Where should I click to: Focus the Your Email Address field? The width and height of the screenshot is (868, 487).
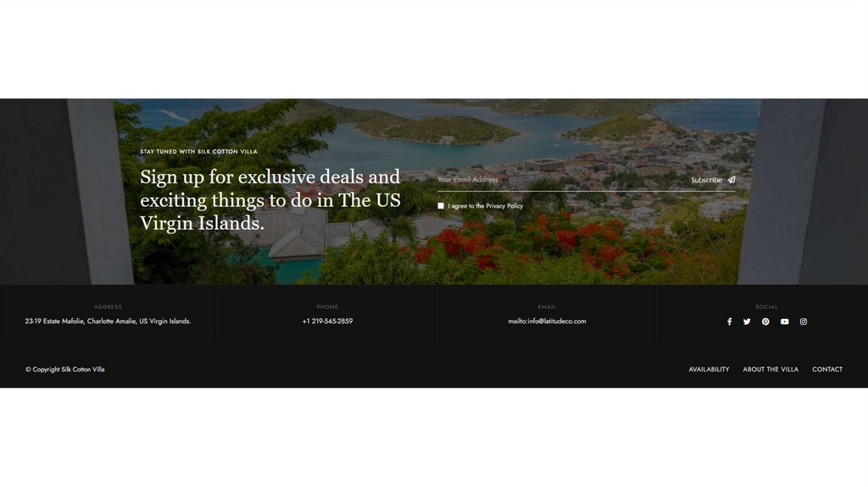[560, 180]
